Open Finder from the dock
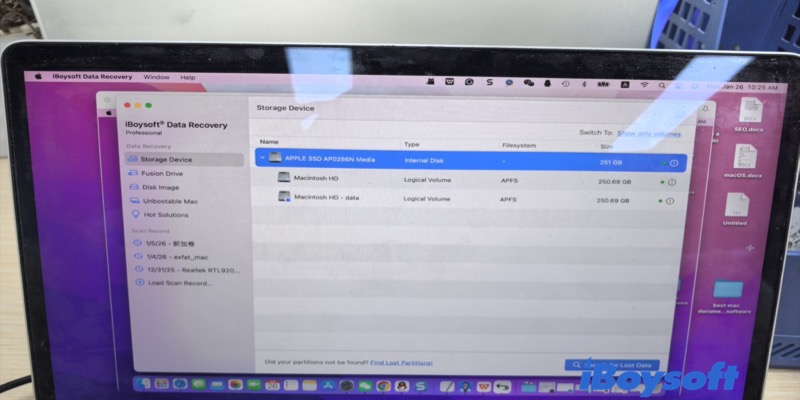 (x=144, y=383)
